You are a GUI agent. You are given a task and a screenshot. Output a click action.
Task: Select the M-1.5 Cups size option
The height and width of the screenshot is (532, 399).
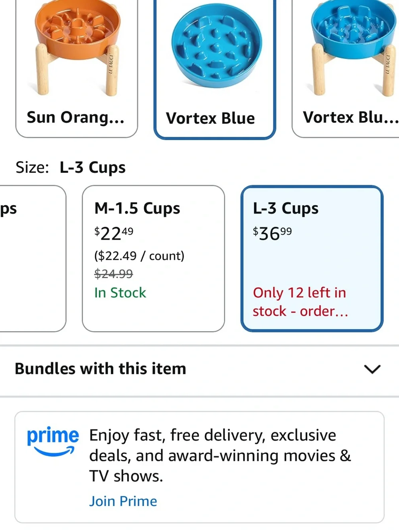[x=153, y=259]
